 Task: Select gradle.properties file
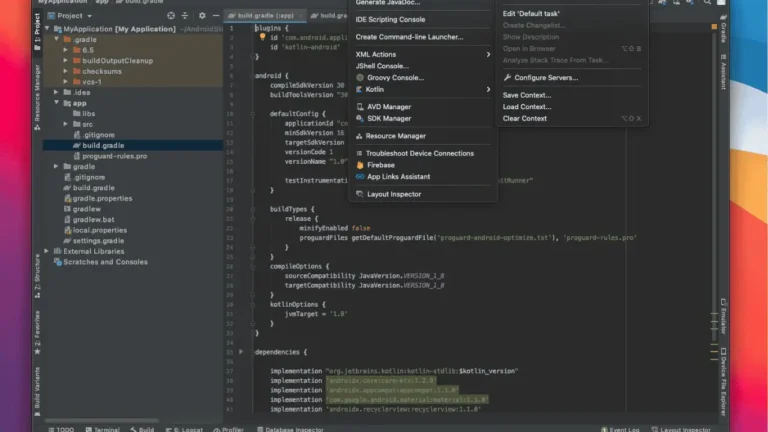pyautogui.click(x=98, y=198)
